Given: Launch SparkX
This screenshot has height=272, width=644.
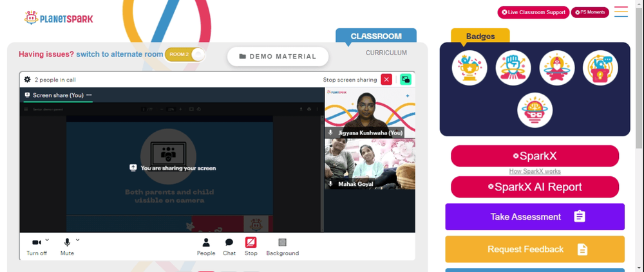Looking at the screenshot, I should [x=535, y=156].
